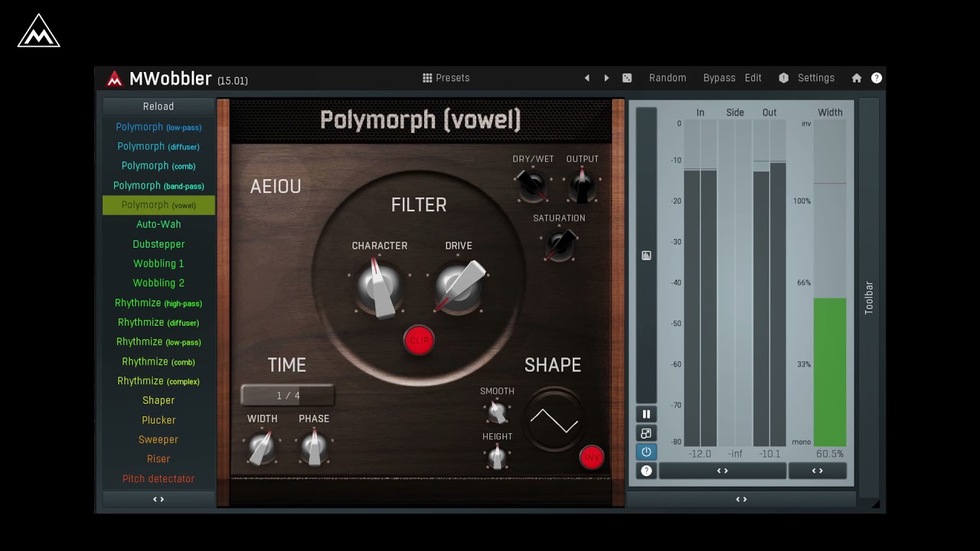Select the Dubstepper preset
This screenshot has width=980, height=551.
point(158,244)
